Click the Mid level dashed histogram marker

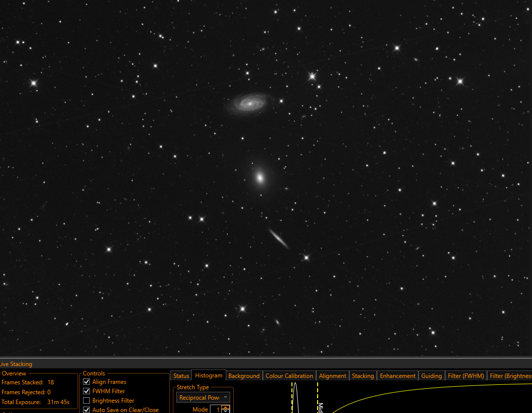[x=318, y=397]
